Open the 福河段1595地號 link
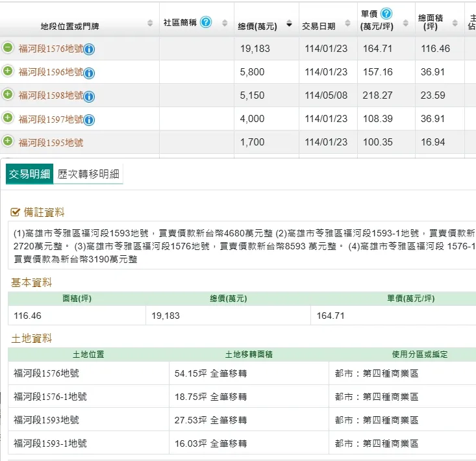The height and width of the screenshot is (461, 476). click(x=51, y=142)
